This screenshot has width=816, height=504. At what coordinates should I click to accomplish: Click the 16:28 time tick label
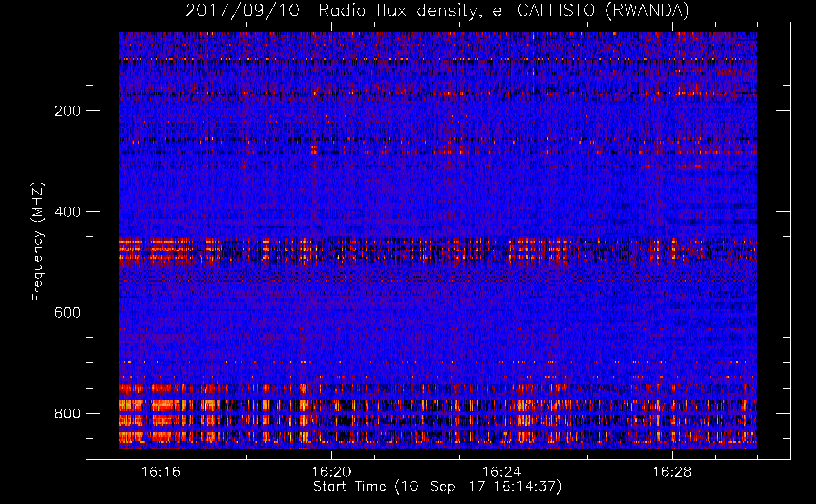672,472
